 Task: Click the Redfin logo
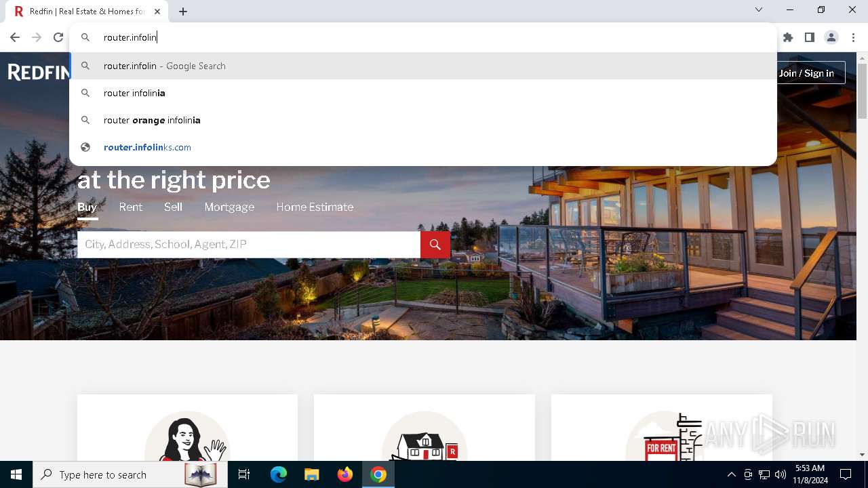39,72
